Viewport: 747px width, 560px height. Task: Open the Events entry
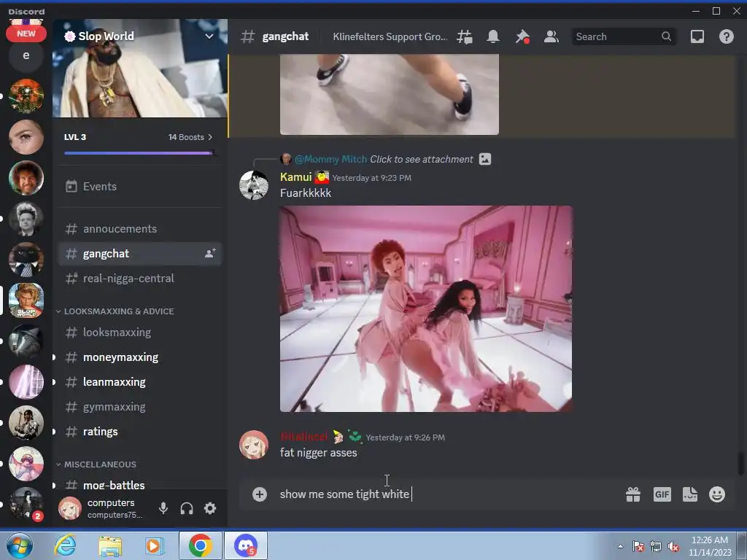tap(139, 186)
